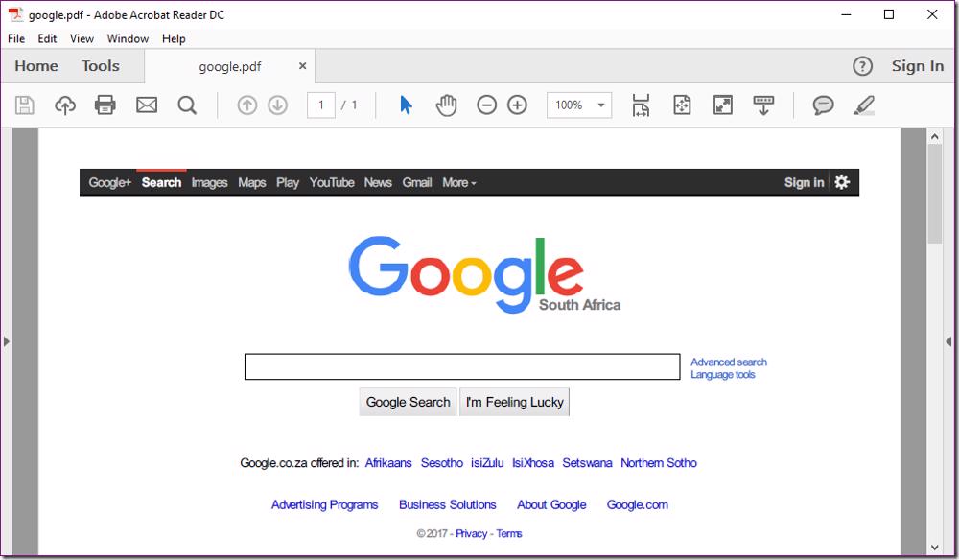Click the page number field

[321, 105]
